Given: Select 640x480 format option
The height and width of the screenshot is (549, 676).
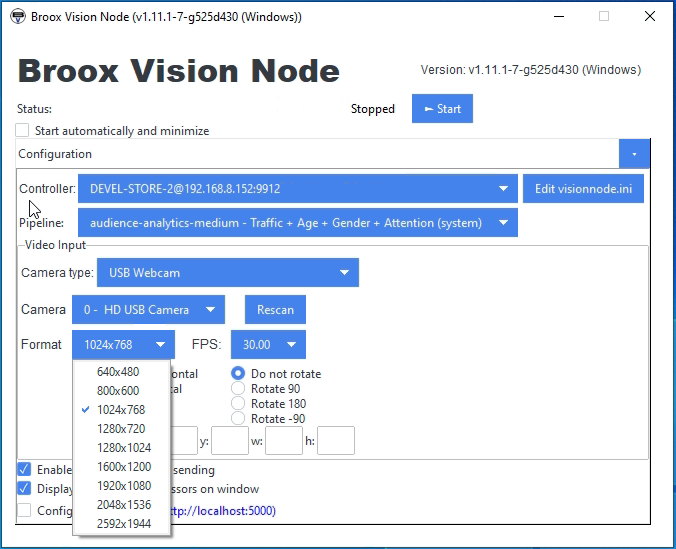Looking at the screenshot, I should (x=122, y=372).
